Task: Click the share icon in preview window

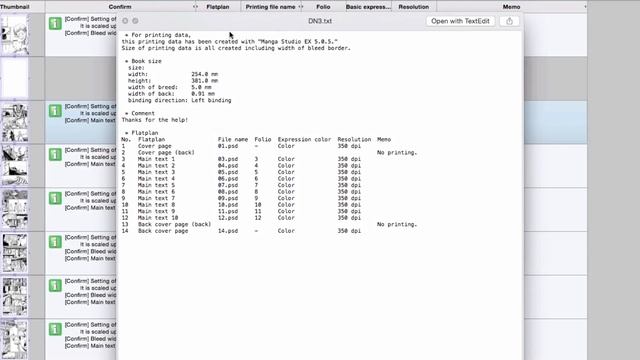Action: coord(509,21)
